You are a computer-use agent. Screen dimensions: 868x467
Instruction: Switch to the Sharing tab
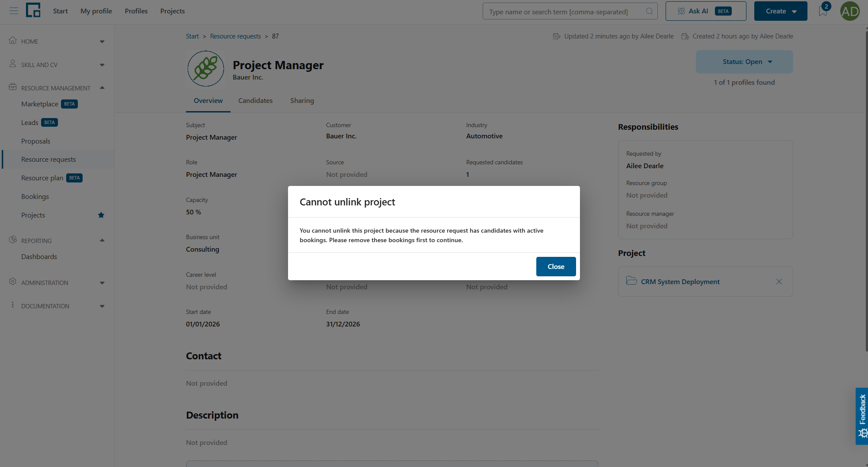point(302,101)
